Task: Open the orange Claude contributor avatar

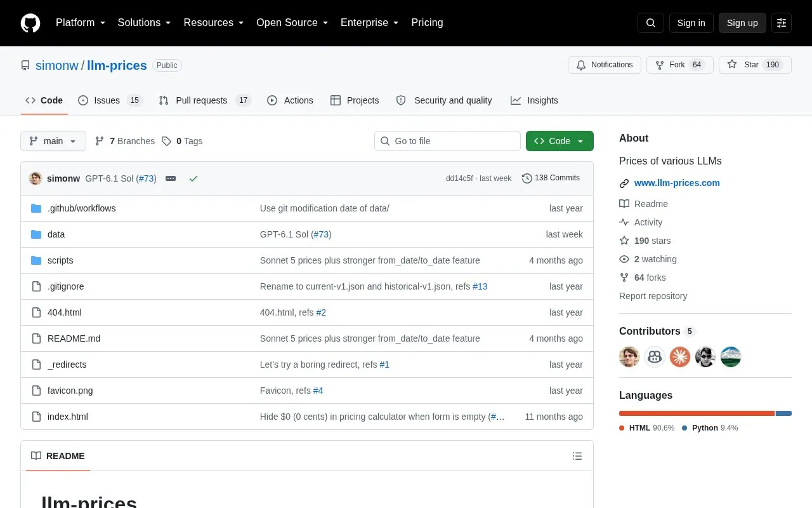Action: click(x=680, y=357)
